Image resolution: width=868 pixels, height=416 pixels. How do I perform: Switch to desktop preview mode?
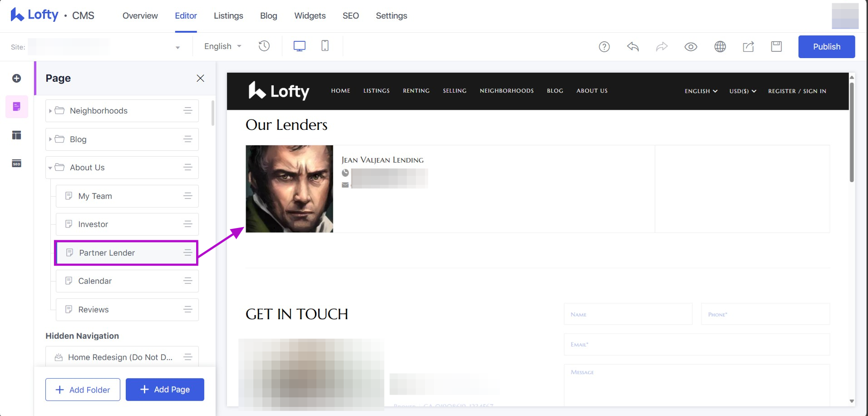click(x=299, y=46)
